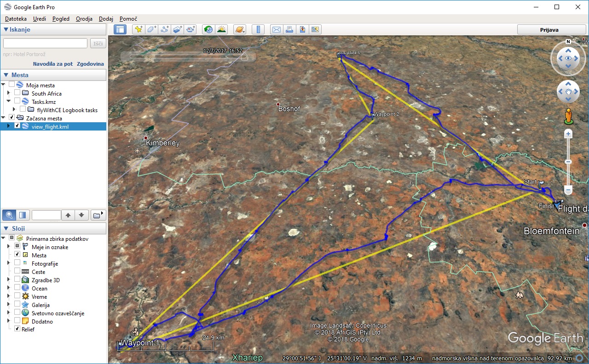Image resolution: width=589 pixels, height=364 pixels.
Task: Uncheck the view_flight.kml checkbox
Action: [x=17, y=126]
